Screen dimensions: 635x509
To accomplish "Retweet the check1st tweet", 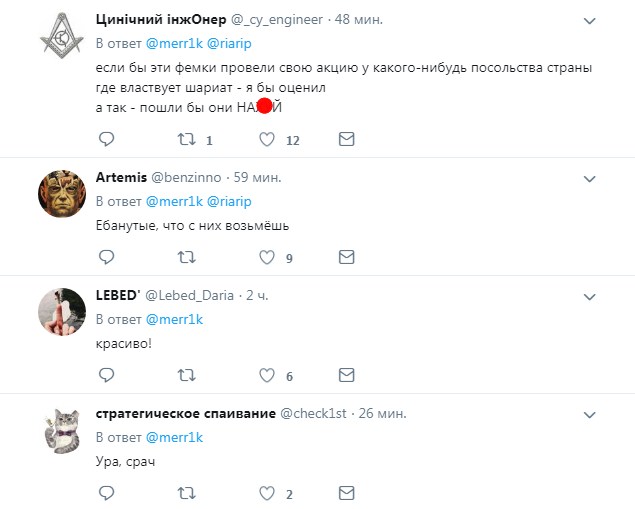I will pos(186,493).
